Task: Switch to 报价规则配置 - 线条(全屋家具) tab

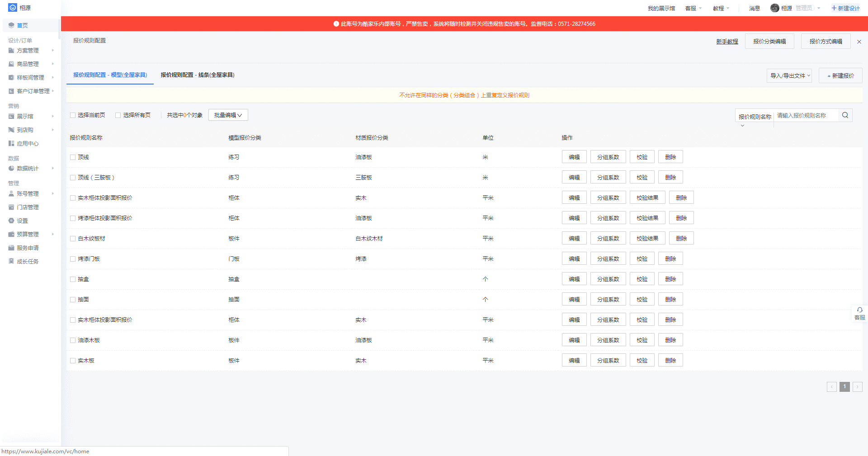Action: click(198, 75)
